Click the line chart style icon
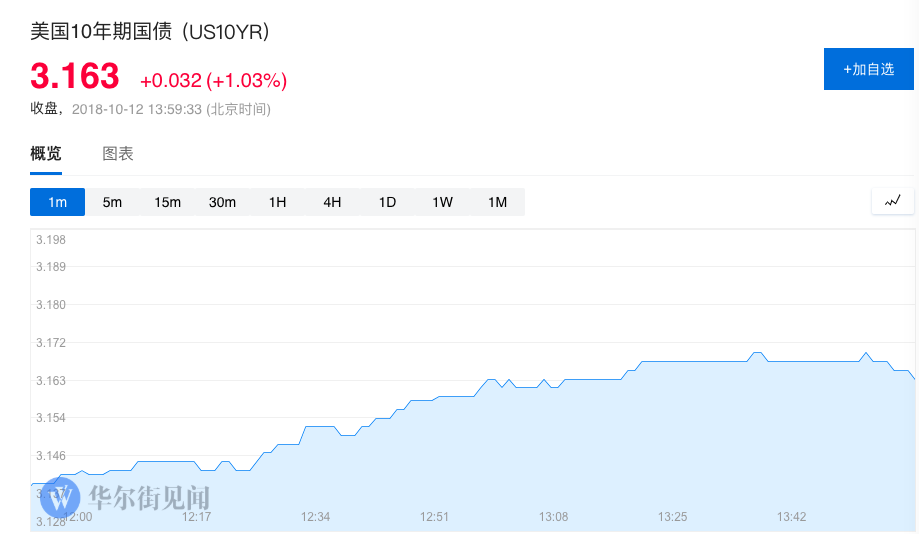919x534 pixels. (x=893, y=201)
